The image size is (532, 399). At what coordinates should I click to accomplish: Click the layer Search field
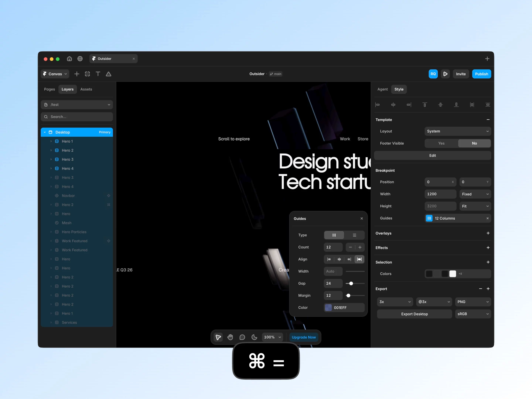tap(77, 117)
